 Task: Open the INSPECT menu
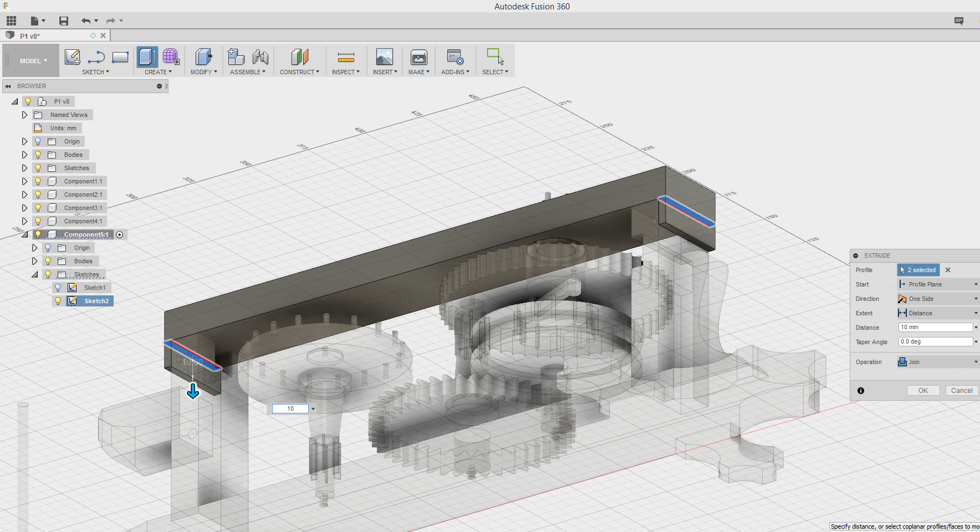tap(346, 72)
